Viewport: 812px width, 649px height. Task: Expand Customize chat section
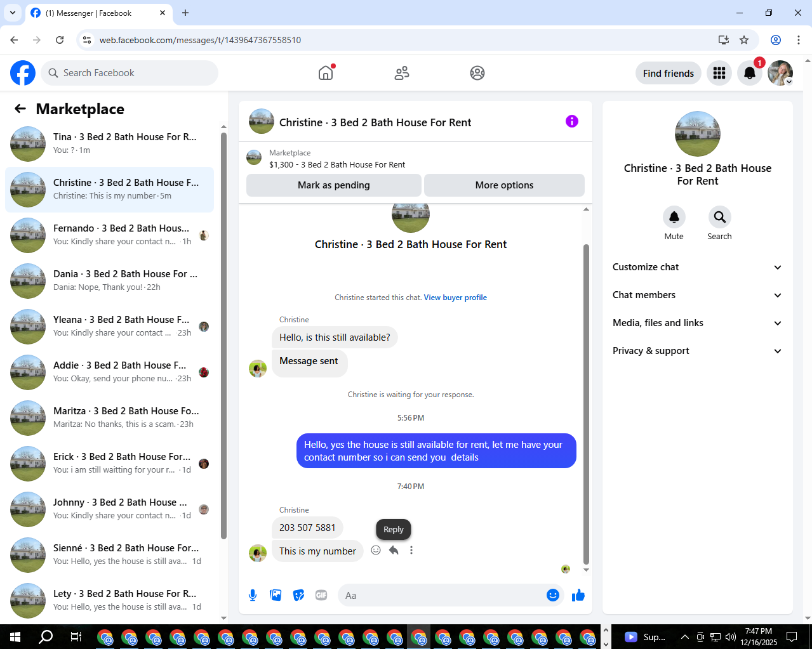698,267
